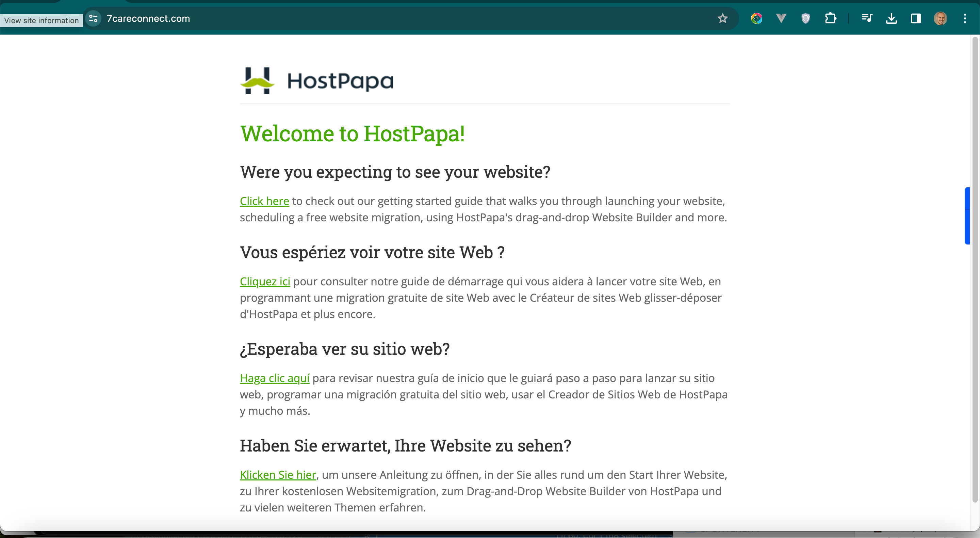980x538 pixels.
Task: Open the site information icon in address bar
Action: pos(93,18)
